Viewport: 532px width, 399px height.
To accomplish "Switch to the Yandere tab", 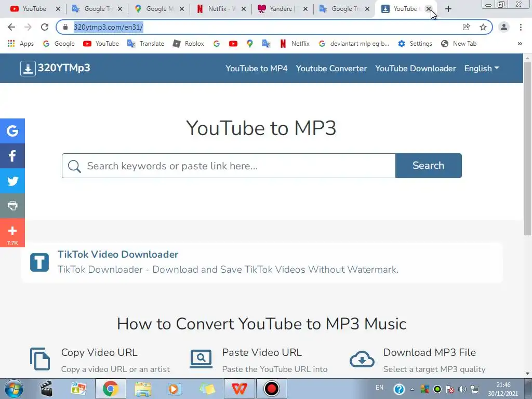I will pyautogui.click(x=283, y=9).
